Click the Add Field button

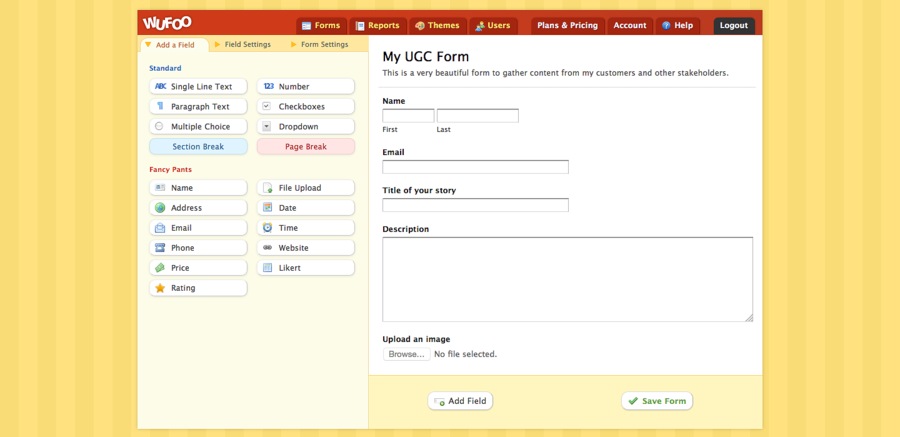point(460,401)
